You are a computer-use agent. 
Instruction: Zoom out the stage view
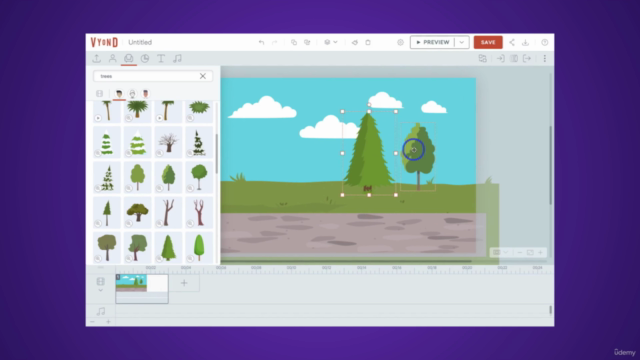point(520,252)
